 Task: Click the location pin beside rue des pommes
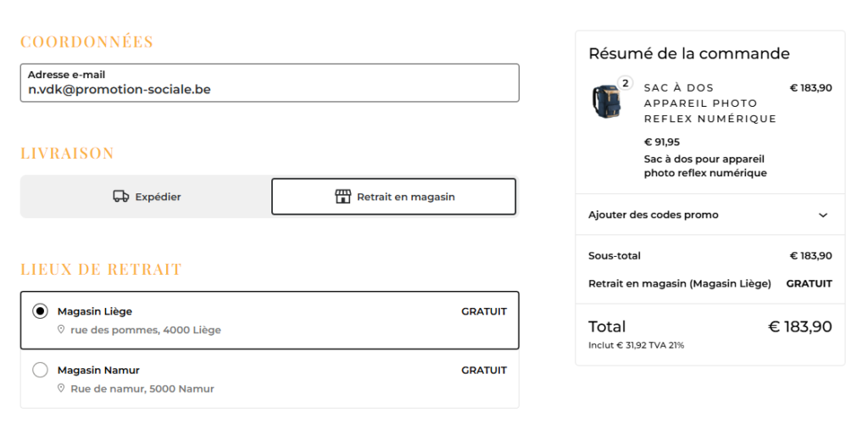61,330
